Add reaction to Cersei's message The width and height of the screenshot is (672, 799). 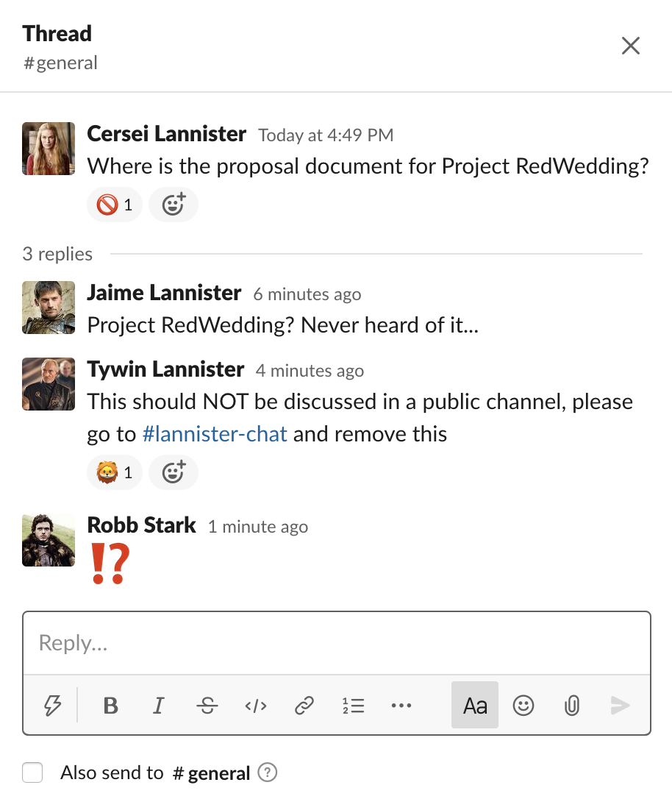coord(173,205)
